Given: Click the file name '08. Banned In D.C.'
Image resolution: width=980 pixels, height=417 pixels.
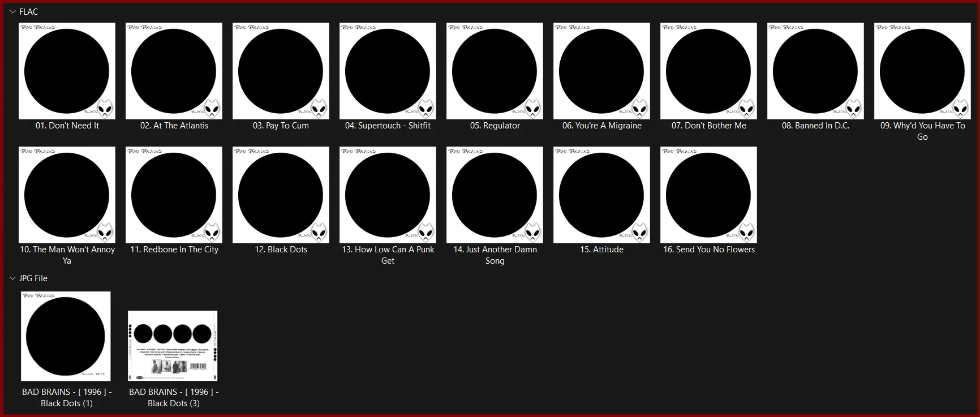Looking at the screenshot, I should click(x=815, y=126).
